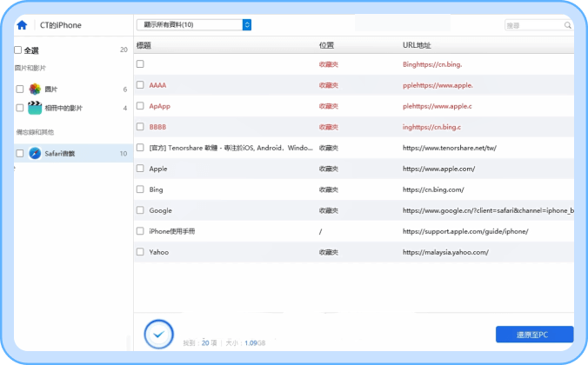Check the album videos category checkbox
Screen dimensions: 588x365
click(x=20, y=108)
